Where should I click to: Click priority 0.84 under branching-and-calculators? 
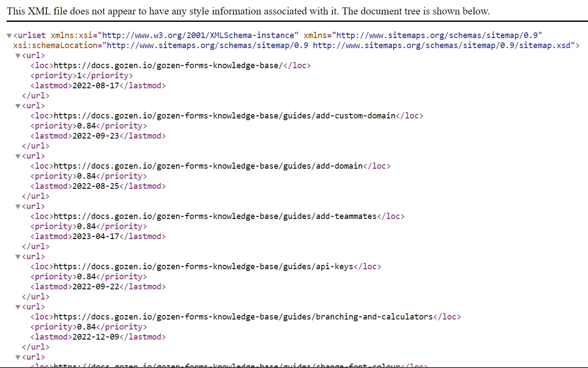point(86,327)
